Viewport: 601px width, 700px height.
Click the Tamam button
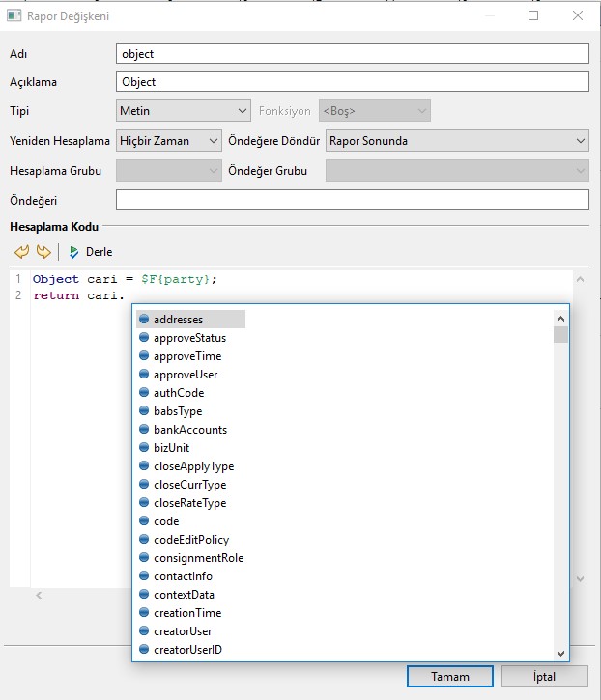(450, 677)
